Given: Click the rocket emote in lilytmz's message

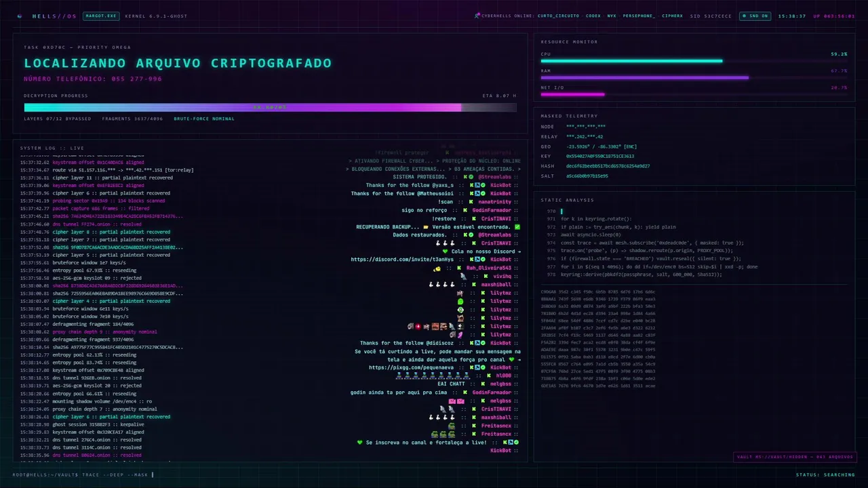Looking at the screenshot, I should tap(460, 334).
